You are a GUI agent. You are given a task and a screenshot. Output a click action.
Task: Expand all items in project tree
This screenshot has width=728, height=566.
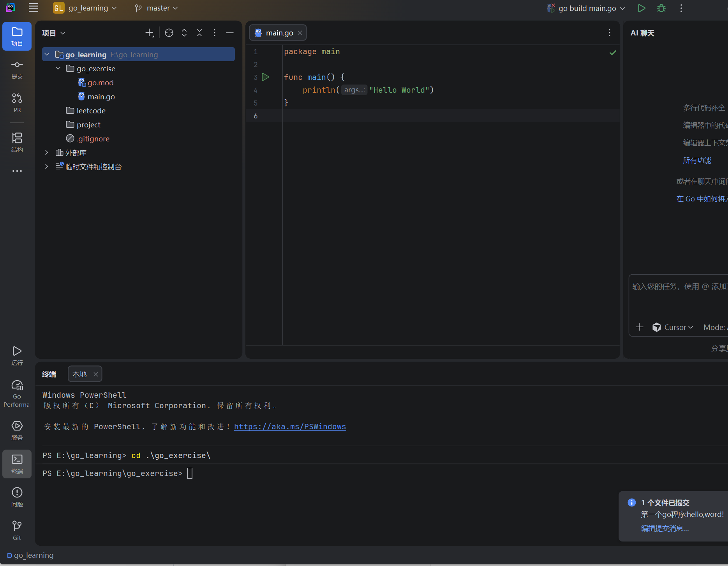(x=184, y=33)
